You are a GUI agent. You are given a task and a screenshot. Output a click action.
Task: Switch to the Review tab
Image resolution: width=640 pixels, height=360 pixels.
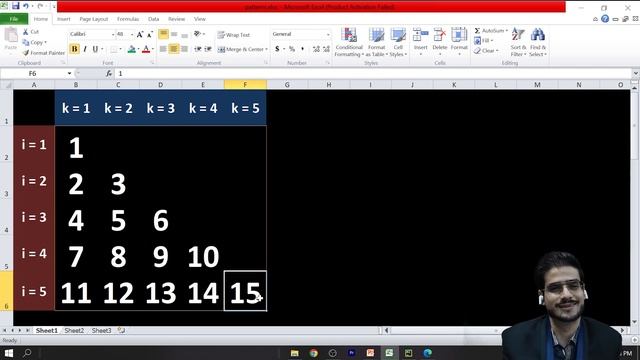click(x=176, y=19)
